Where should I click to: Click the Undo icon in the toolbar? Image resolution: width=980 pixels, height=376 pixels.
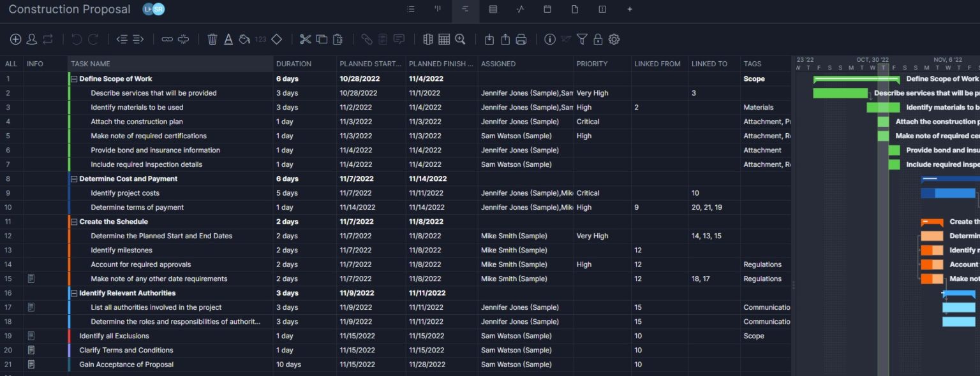[x=75, y=39]
